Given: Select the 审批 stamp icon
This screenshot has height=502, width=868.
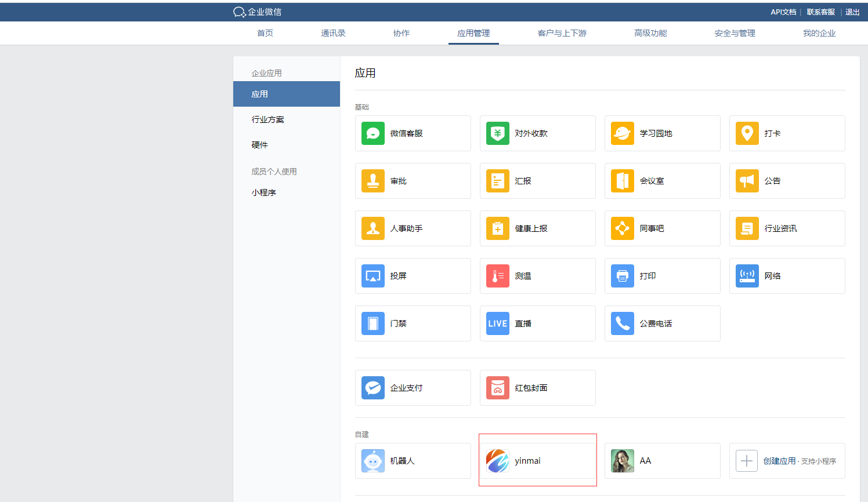Looking at the screenshot, I should point(372,181).
